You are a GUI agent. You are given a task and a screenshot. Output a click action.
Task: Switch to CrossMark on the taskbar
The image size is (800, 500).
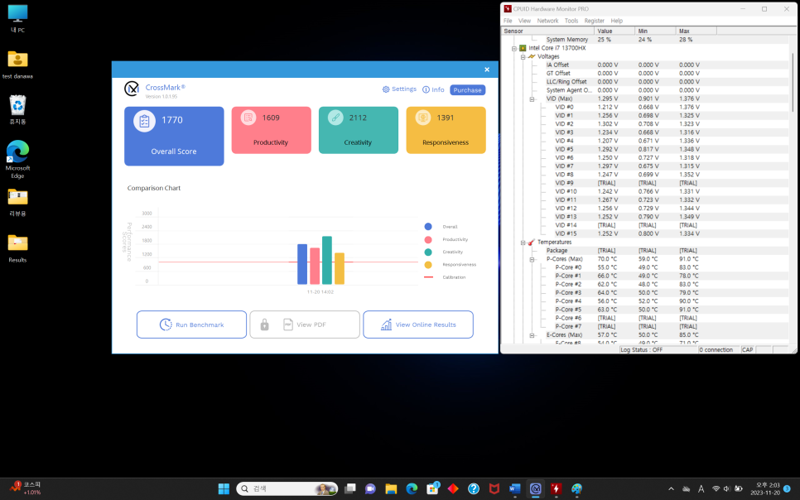tap(535, 489)
